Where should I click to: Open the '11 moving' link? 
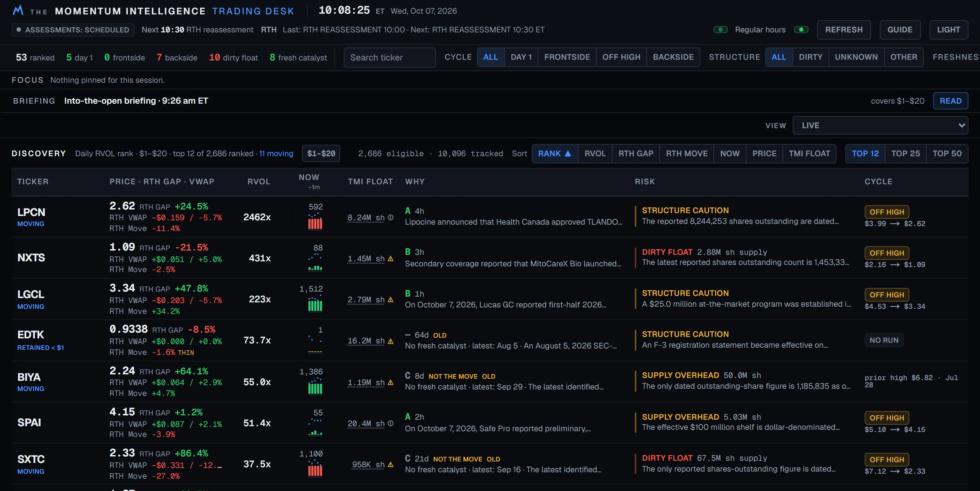coord(276,154)
